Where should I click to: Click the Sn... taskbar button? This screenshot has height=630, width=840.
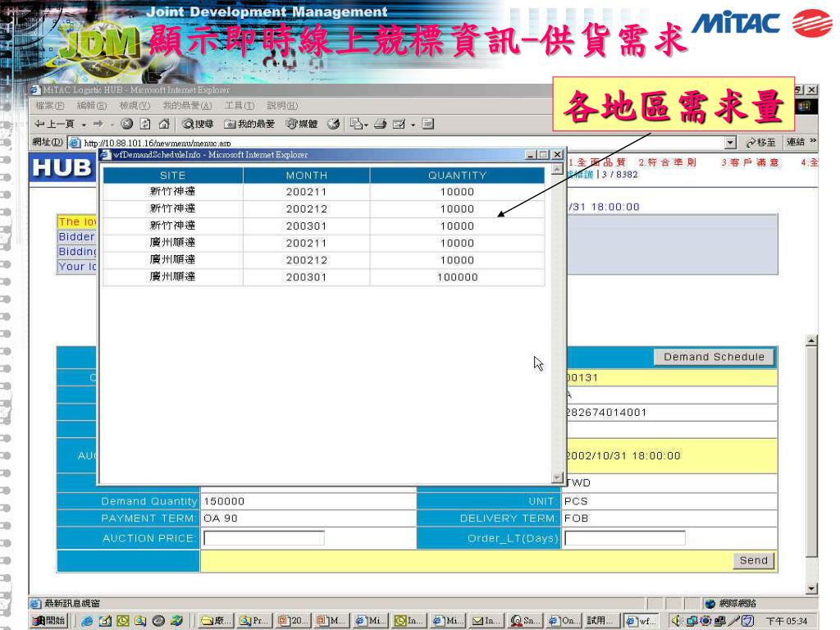click(x=526, y=620)
